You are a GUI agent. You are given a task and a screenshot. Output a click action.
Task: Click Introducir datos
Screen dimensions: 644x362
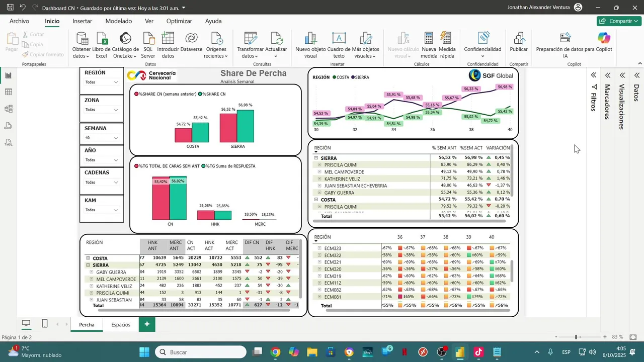point(168,45)
